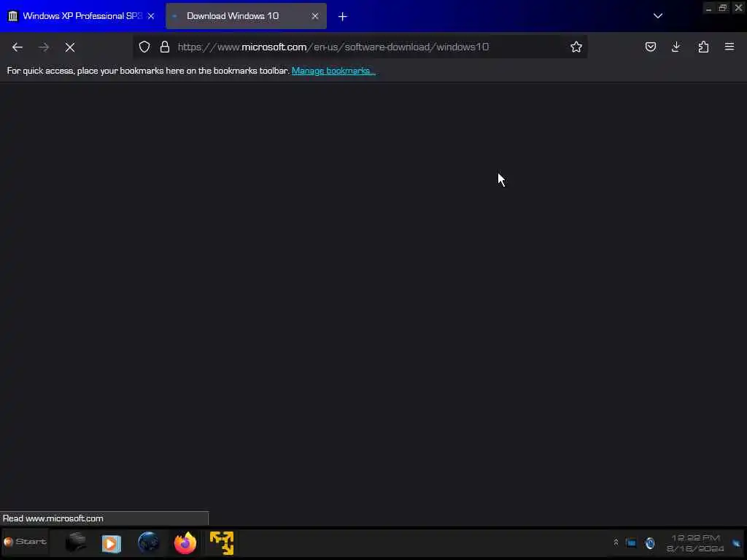Focus the microsoft.com address bar
This screenshot has height=560, width=747.
tap(360, 47)
